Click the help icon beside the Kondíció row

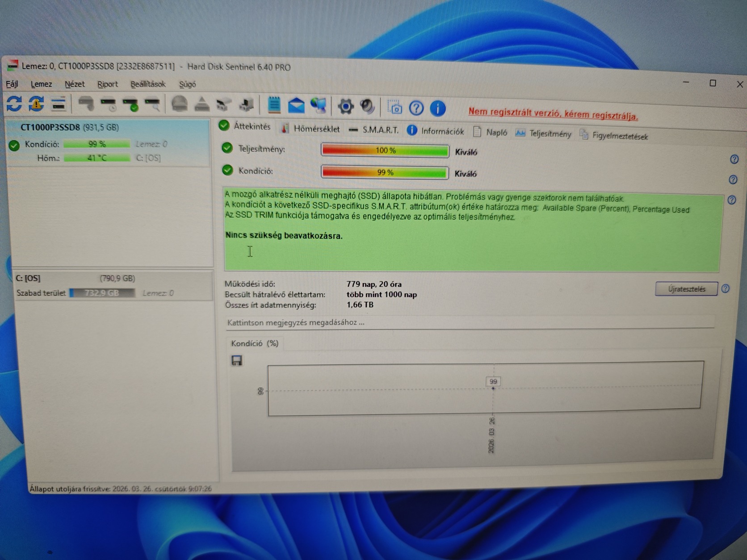tap(733, 180)
